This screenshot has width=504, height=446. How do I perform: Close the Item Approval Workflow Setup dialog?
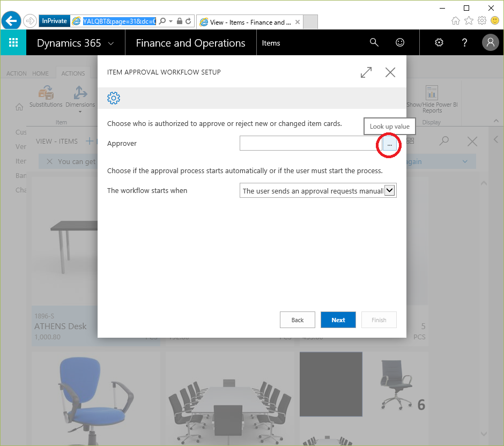pyautogui.click(x=390, y=72)
